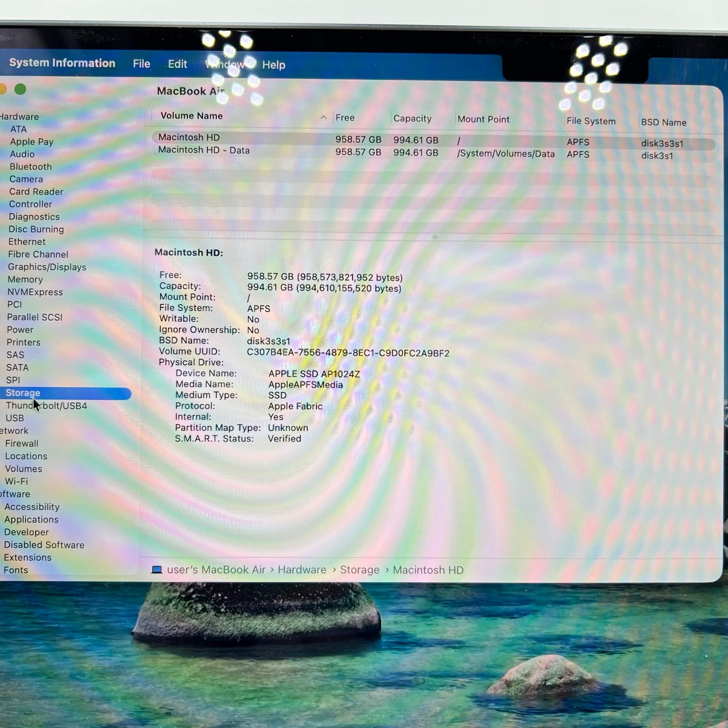Select Thunderbolt/USB4 in the sidebar
The width and height of the screenshot is (728, 728).
[x=46, y=406]
